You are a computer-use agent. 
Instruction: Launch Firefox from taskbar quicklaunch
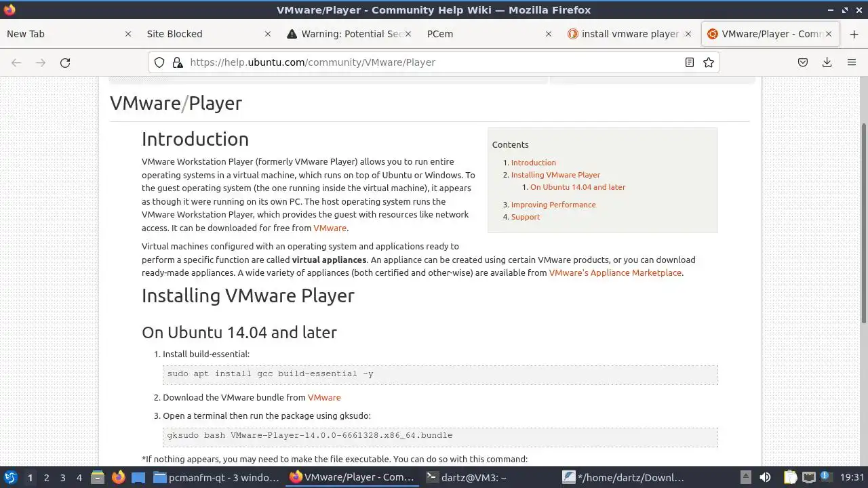tap(118, 477)
